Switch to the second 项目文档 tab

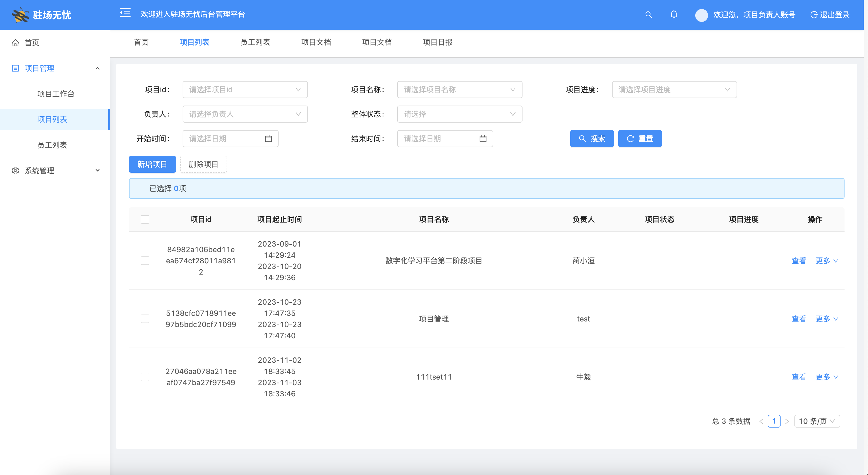[377, 42]
